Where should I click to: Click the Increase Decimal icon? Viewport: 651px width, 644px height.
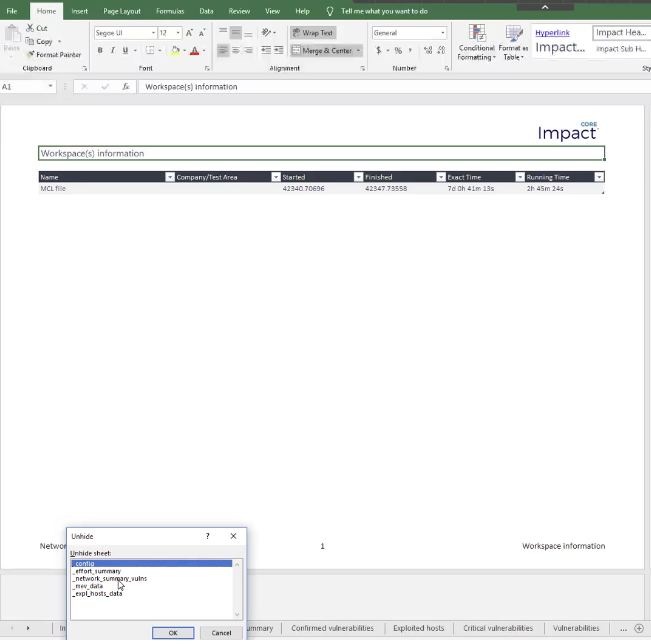click(428, 50)
